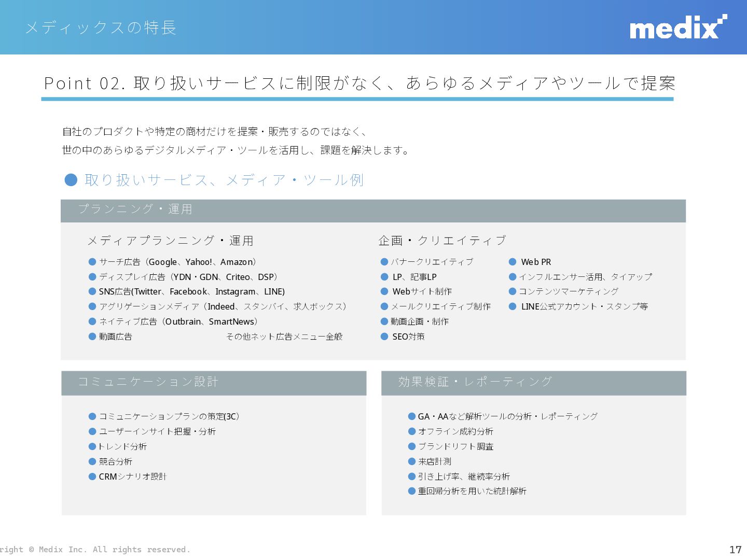Select the 競合分析 item
Screen dimensions: 747x560
coord(110,461)
